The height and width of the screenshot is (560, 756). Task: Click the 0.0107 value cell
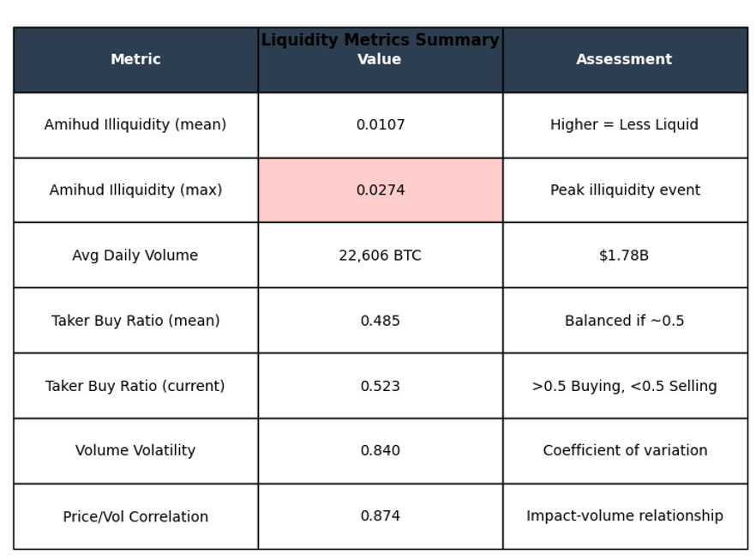click(380, 125)
